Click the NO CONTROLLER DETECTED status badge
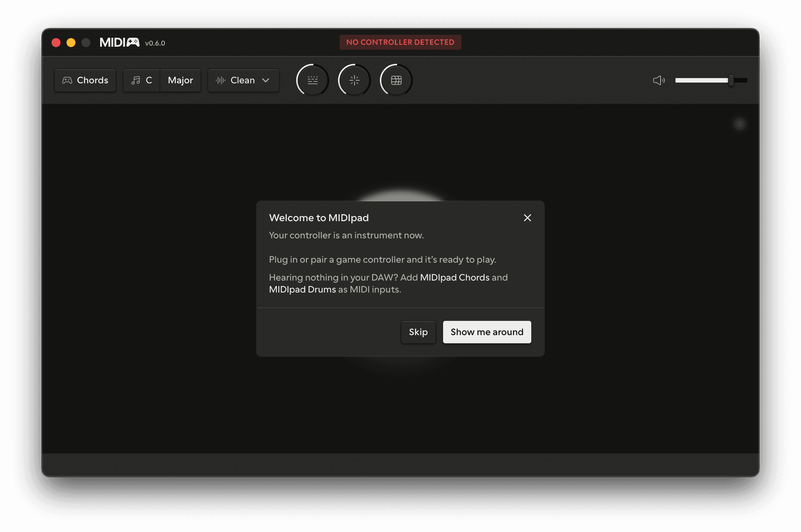Screen dimensions: 801x532 400,42
